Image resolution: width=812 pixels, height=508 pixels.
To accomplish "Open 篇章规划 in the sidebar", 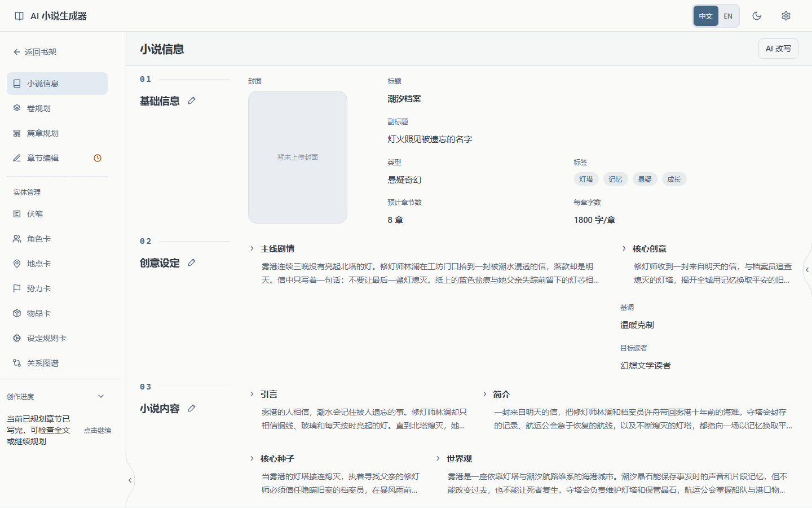I will [57, 133].
